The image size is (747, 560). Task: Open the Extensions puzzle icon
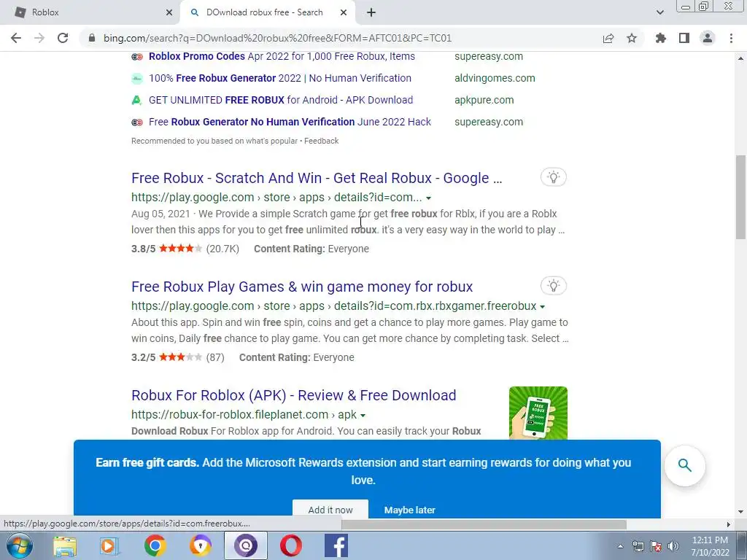661,38
